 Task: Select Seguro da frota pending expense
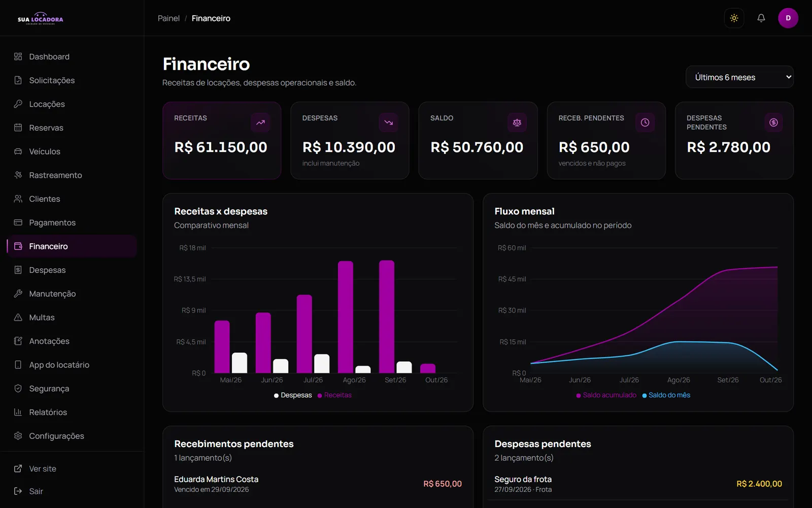click(x=638, y=484)
